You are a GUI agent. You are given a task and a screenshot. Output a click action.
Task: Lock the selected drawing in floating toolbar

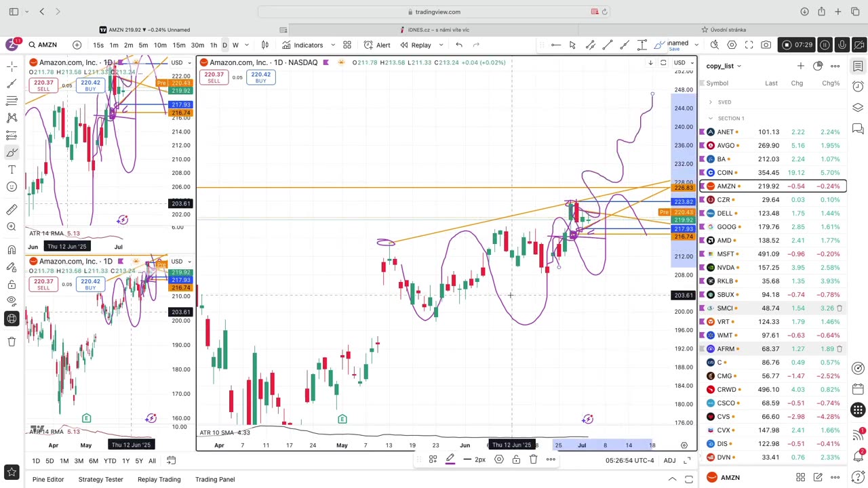coord(516,460)
